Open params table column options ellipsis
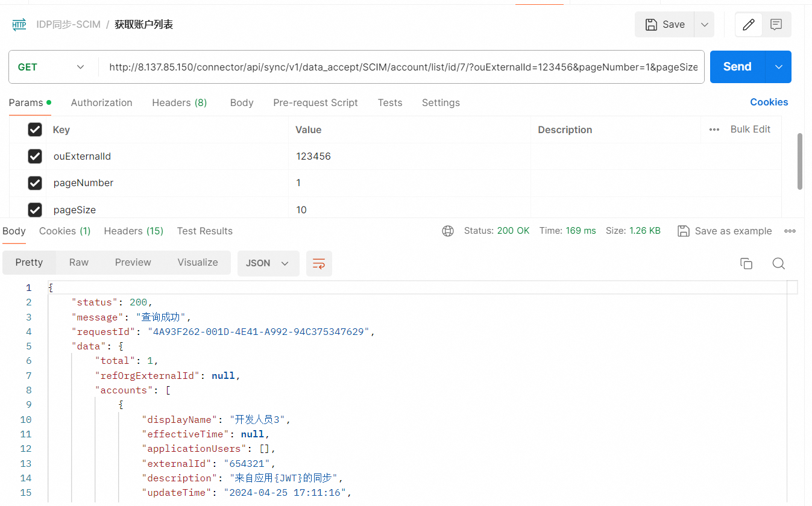Viewport: 812px width, 506px height. click(714, 130)
